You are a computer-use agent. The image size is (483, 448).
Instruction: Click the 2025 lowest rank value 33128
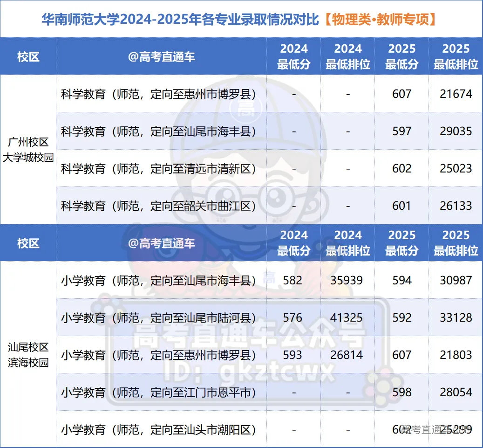click(456, 317)
